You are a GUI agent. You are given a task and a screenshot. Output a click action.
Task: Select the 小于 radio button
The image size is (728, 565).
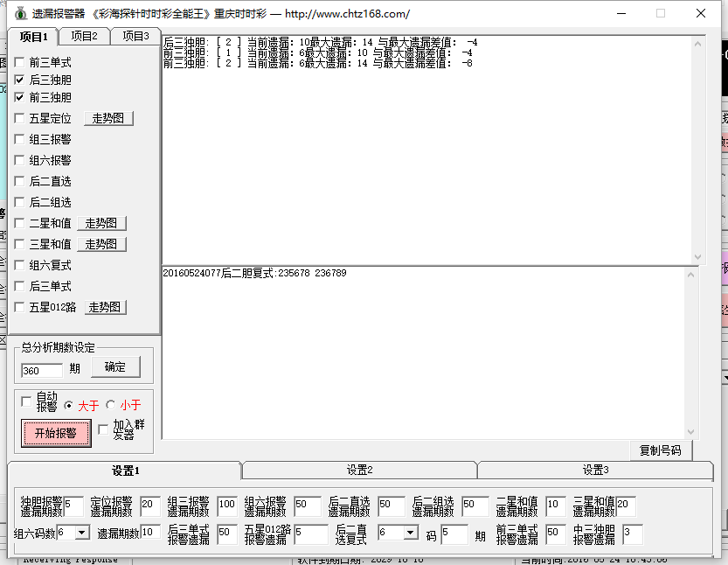point(110,405)
